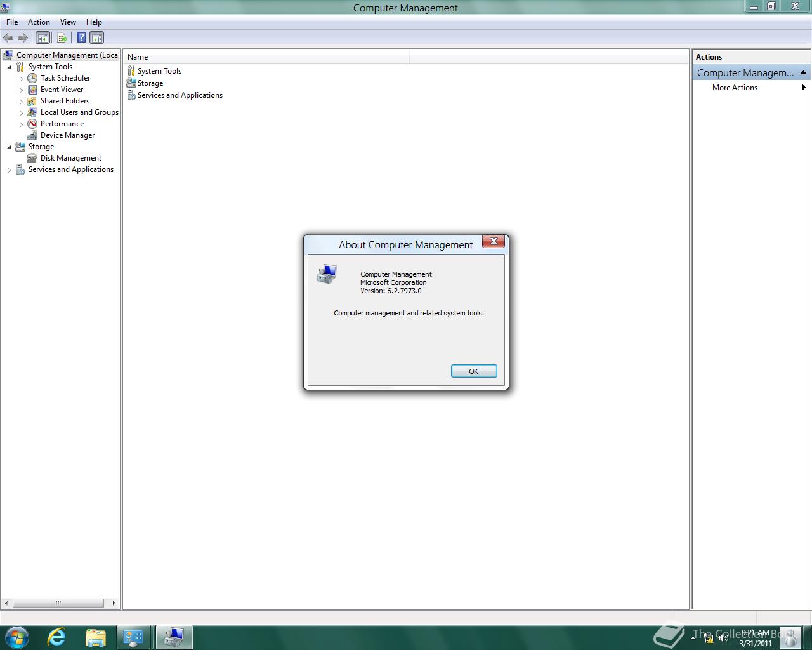Click the Storage icon in list pane
This screenshot has height=650, width=812.
pos(131,83)
